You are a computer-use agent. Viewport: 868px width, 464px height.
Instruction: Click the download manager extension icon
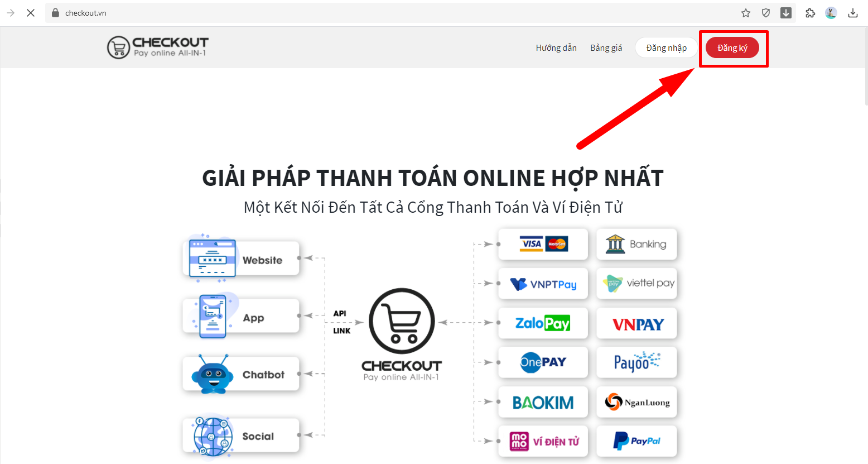click(x=786, y=13)
